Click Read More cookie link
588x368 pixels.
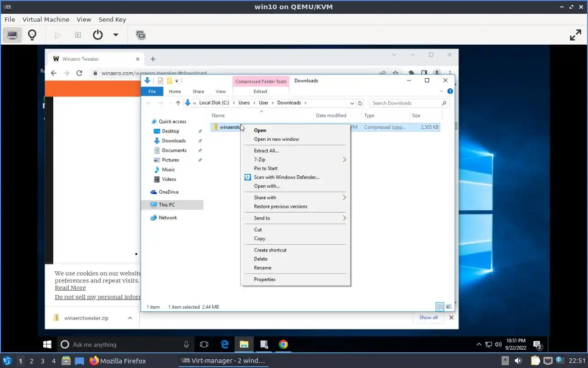point(70,288)
